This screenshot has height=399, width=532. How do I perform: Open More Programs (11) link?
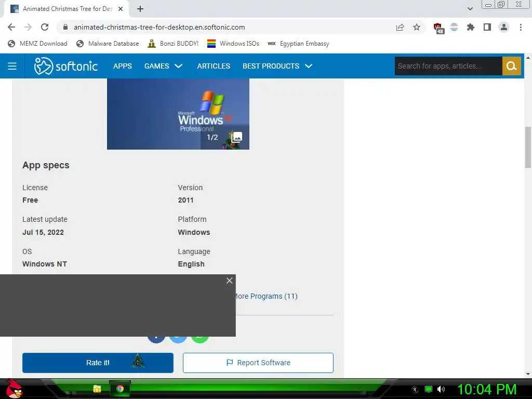point(265,296)
